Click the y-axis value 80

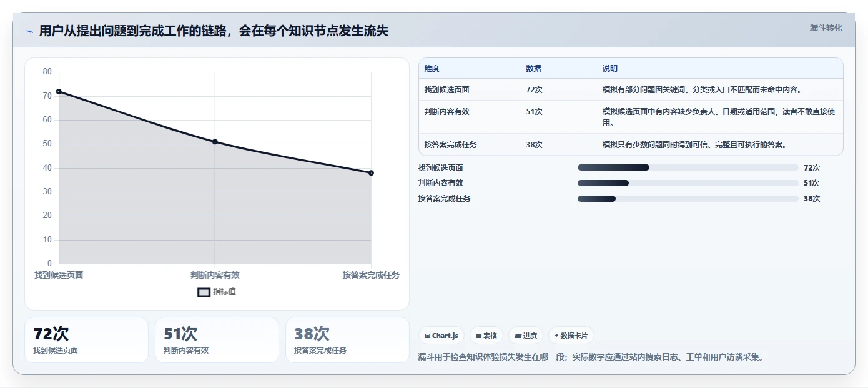tap(47, 72)
